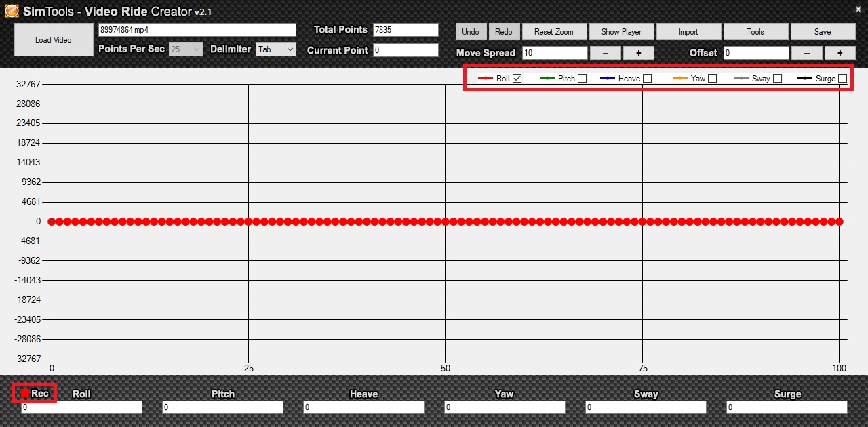868x427 pixels.
Task: Uncheck the Roll axis checkbox
Action: point(517,79)
